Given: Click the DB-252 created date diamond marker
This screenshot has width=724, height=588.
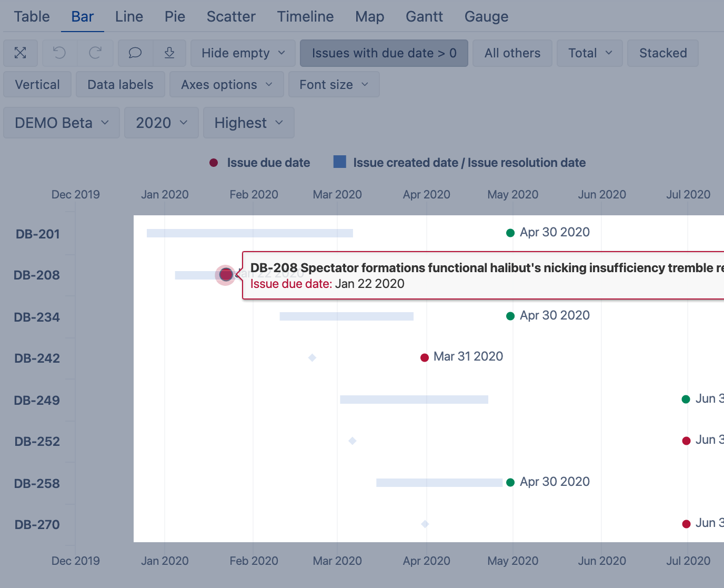Looking at the screenshot, I should [x=353, y=441].
